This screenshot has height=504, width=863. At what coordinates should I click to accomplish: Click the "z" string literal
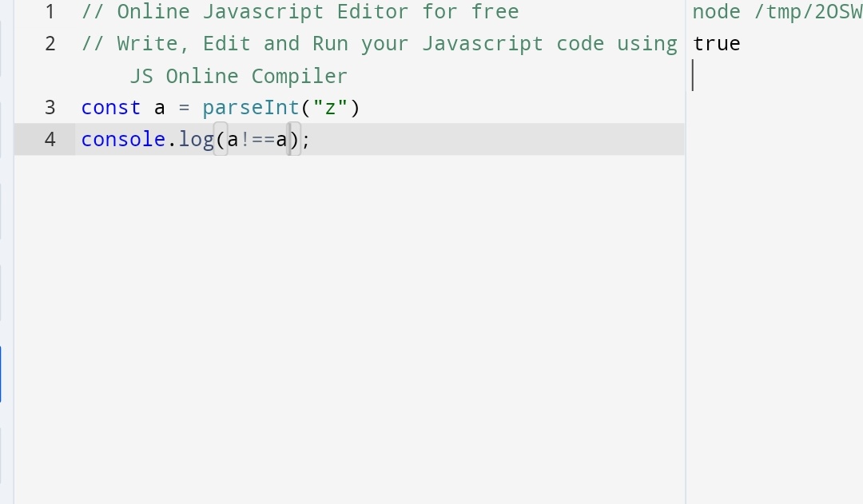coord(330,107)
